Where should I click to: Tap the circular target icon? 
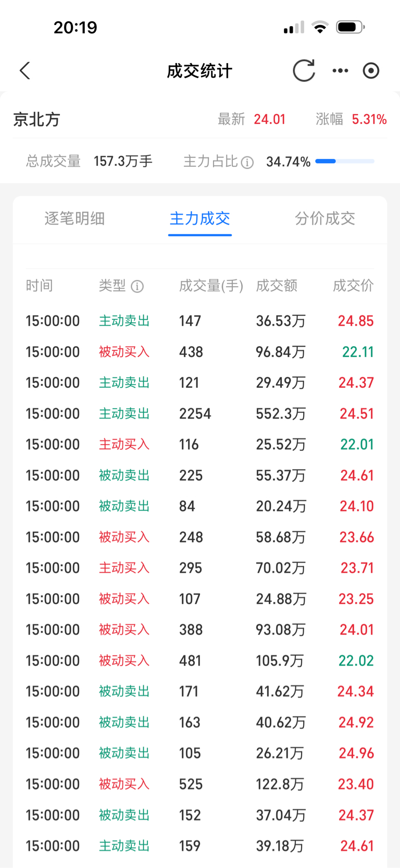[x=371, y=70]
